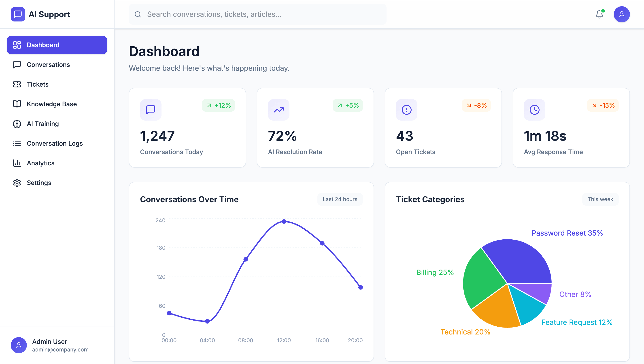The image size is (644, 364).
Task: Click the +12% change badge
Action: pos(218,106)
